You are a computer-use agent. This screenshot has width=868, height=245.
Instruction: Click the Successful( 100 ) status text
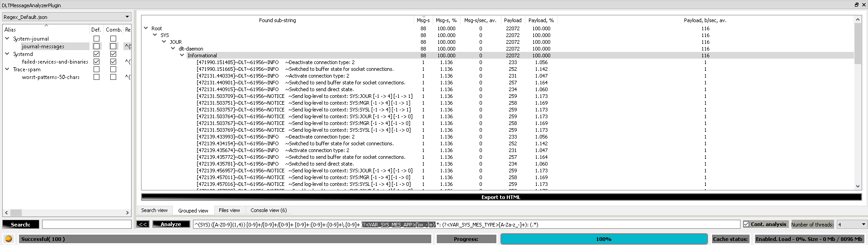[x=43, y=239]
